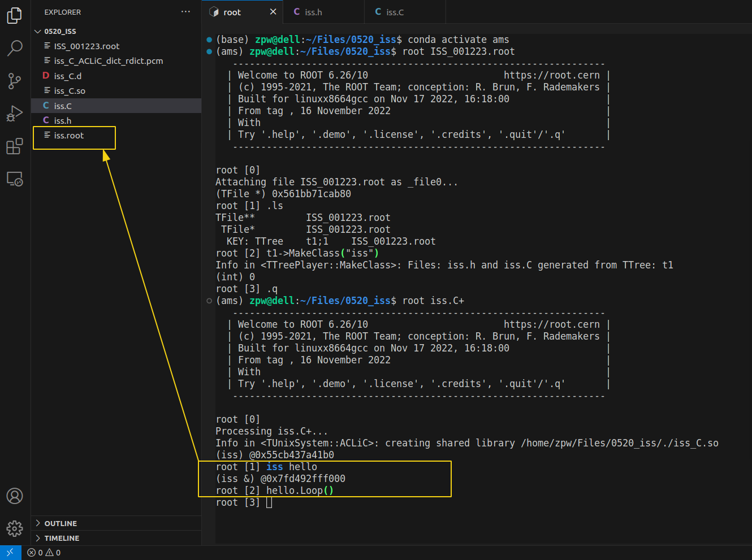The image size is (752, 560).
Task: Open iss.h in the file tree
Action: click(116, 120)
